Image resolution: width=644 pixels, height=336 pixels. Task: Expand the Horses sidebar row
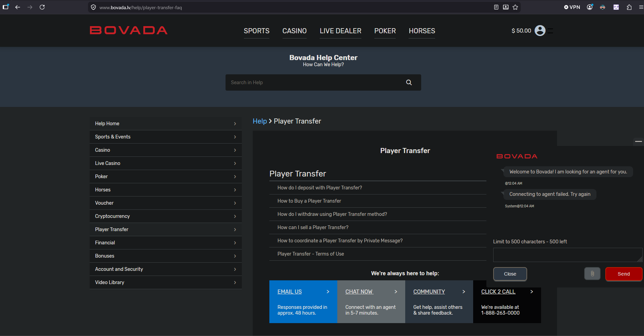point(166,190)
